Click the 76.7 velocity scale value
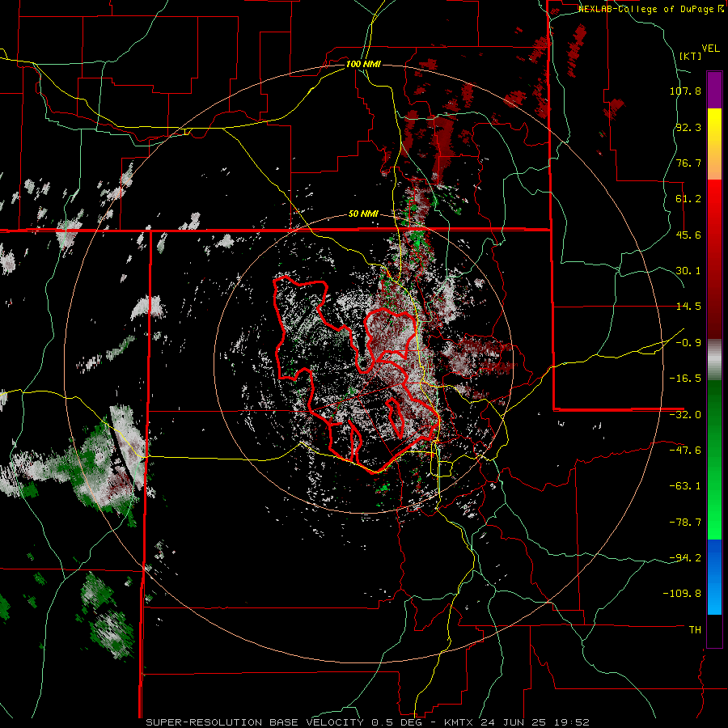728x728 pixels. 688,163
